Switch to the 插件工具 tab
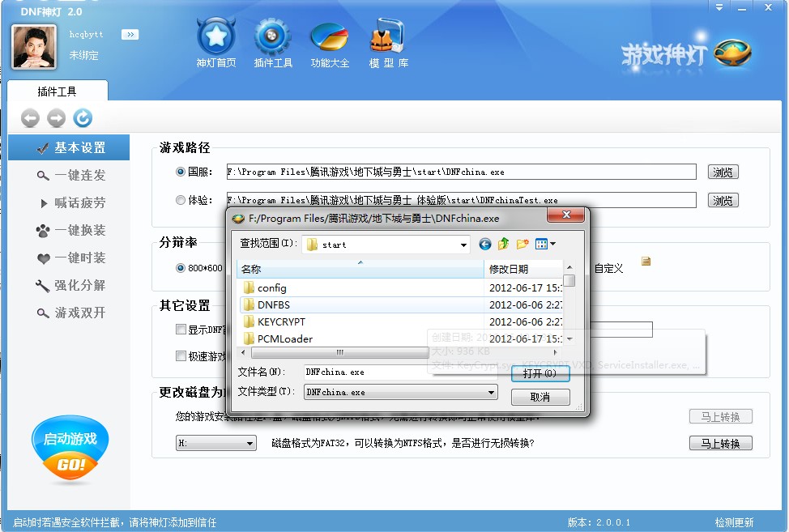The height and width of the screenshot is (532, 789). (58, 91)
